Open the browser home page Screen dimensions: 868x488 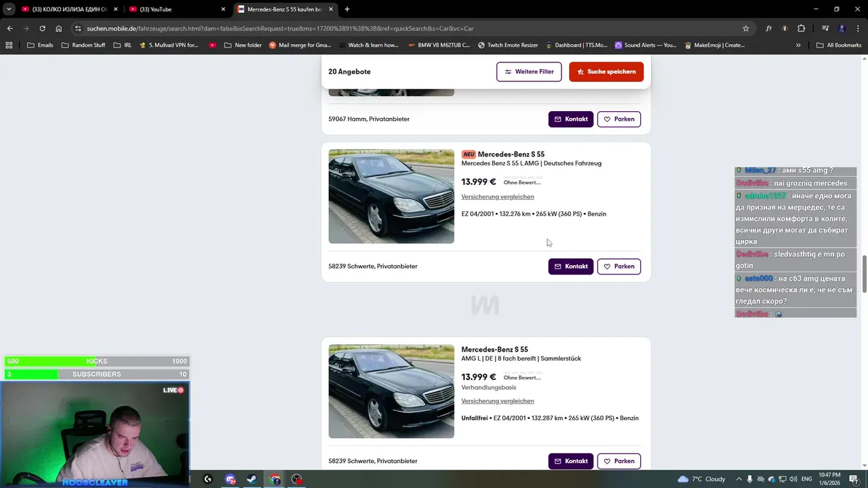(59, 28)
